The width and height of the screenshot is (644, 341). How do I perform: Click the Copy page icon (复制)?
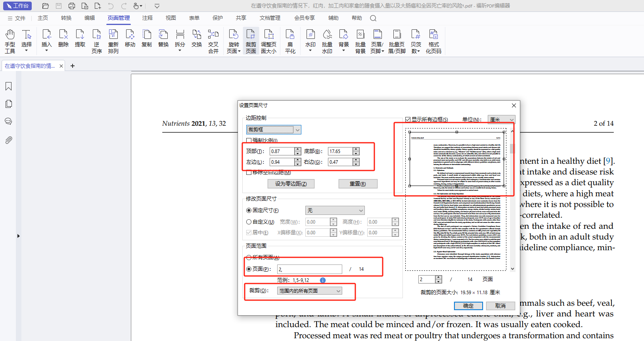coord(147,38)
